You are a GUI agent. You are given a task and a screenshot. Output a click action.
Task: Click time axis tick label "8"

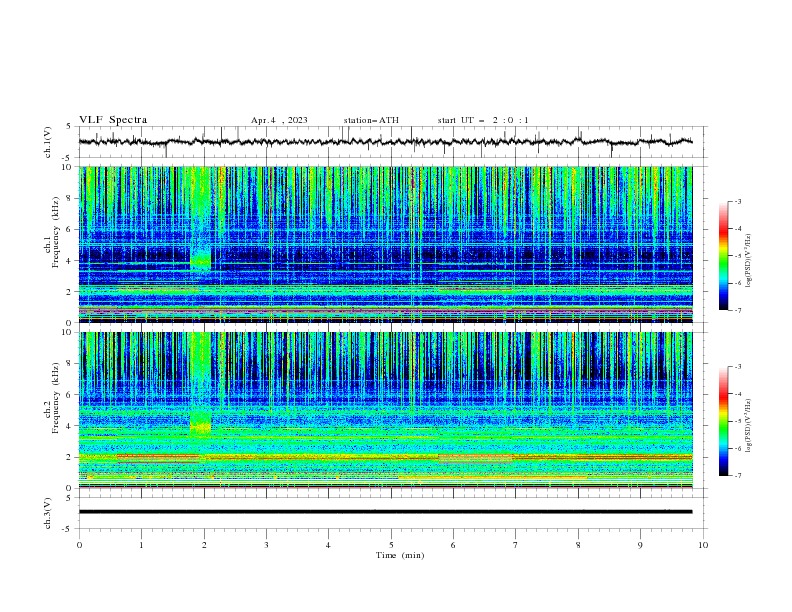coord(578,545)
